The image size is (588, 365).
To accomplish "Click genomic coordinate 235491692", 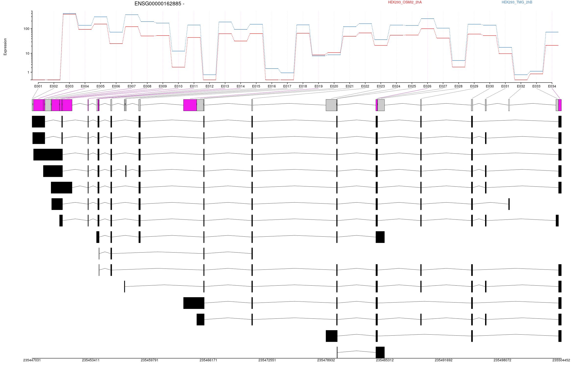I will click(444, 360).
